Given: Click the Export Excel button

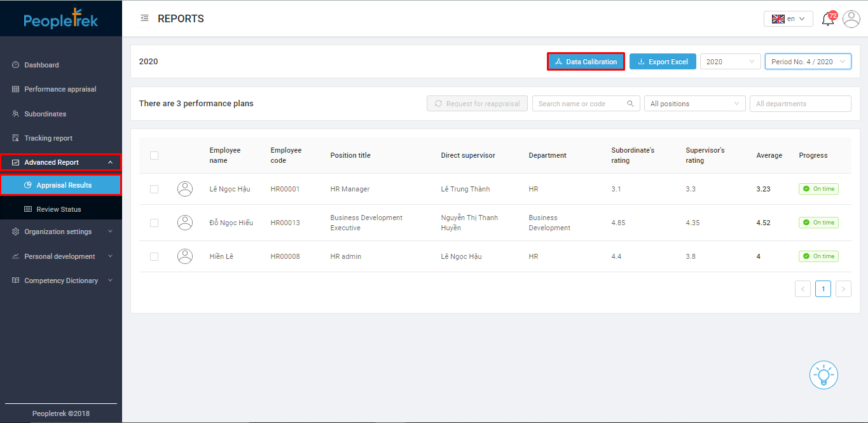Looking at the screenshot, I should click(x=663, y=62).
